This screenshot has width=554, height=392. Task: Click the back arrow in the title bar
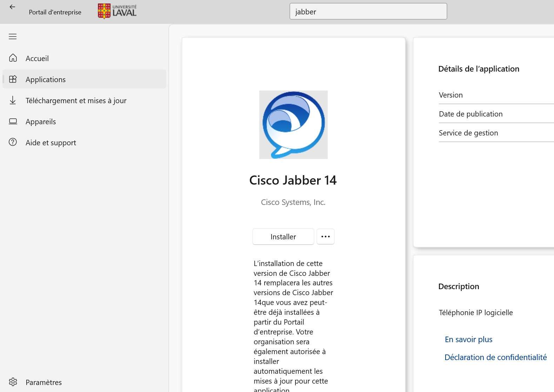click(13, 7)
